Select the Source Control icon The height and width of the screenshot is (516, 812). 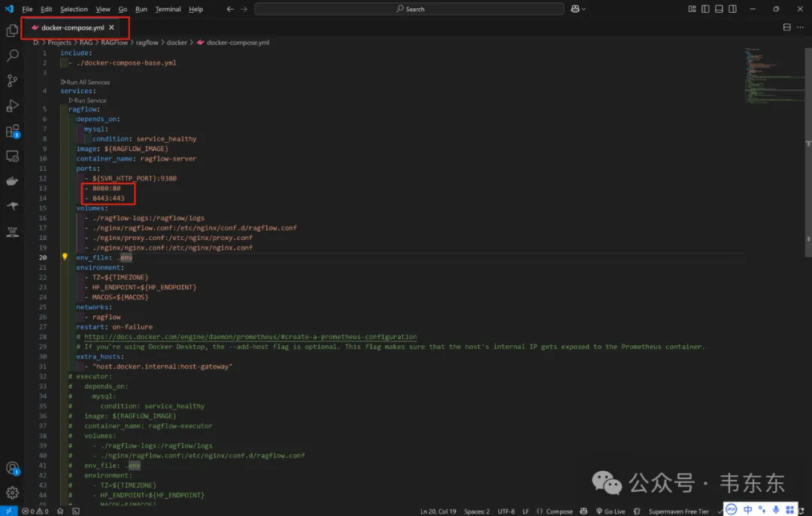(12, 80)
